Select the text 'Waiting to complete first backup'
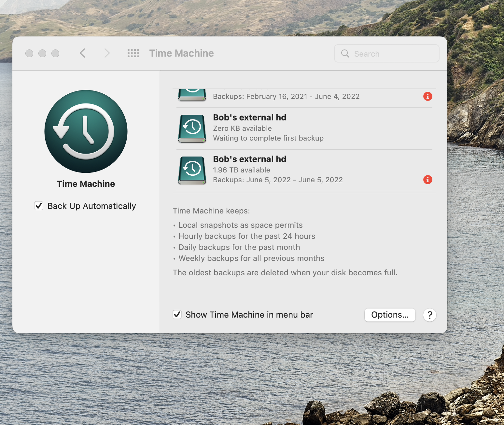This screenshot has height=425, width=504. (268, 138)
